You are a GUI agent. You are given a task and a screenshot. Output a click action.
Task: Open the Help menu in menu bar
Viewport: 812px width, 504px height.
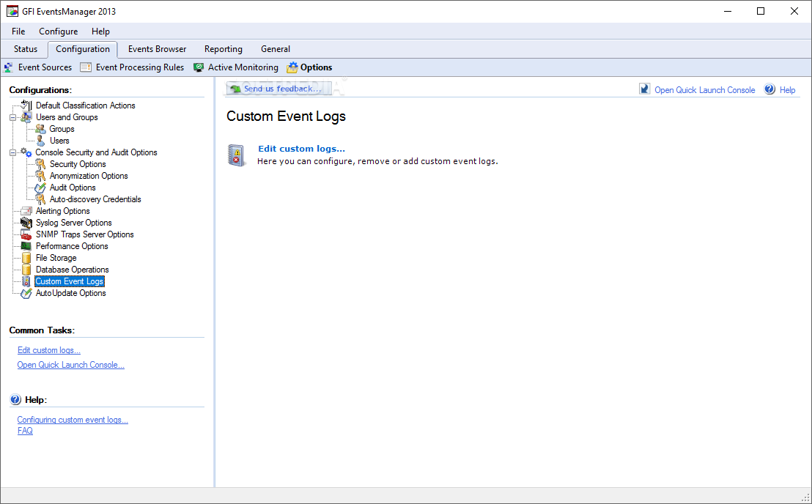click(100, 31)
